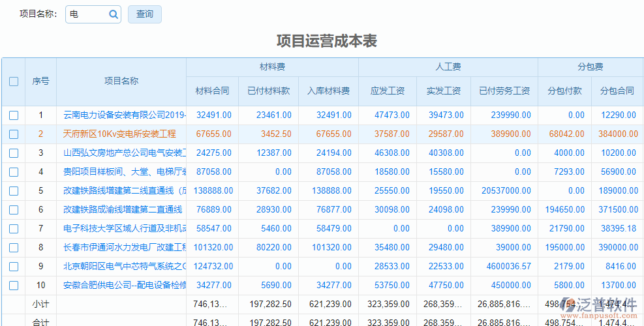Select the checkbox for row 5
Screen dimensions: 644x326
coord(14,191)
